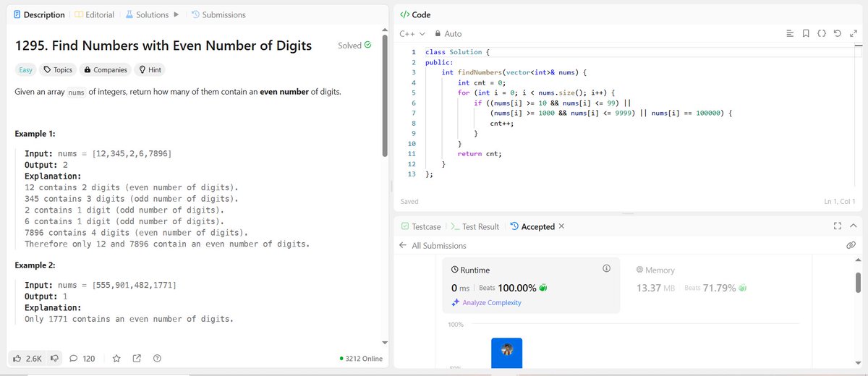Viewport: 868px width, 376px height.
Task: Open the feedback question mark icon
Action: 157,359
